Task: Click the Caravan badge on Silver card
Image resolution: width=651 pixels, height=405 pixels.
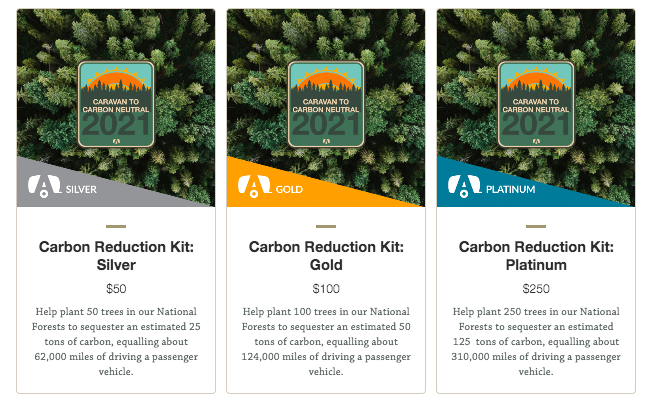Action: point(116,104)
